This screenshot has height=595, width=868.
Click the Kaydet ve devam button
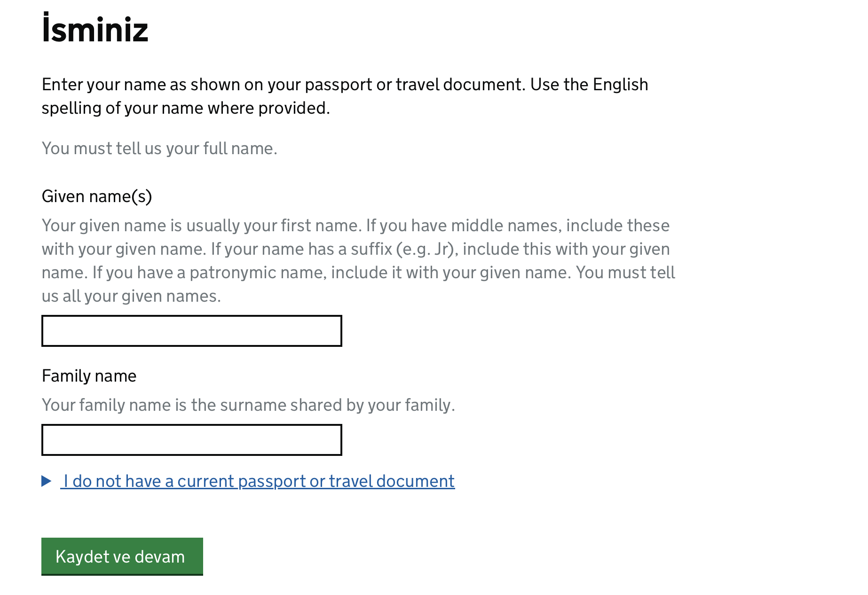(x=122, y=556)
